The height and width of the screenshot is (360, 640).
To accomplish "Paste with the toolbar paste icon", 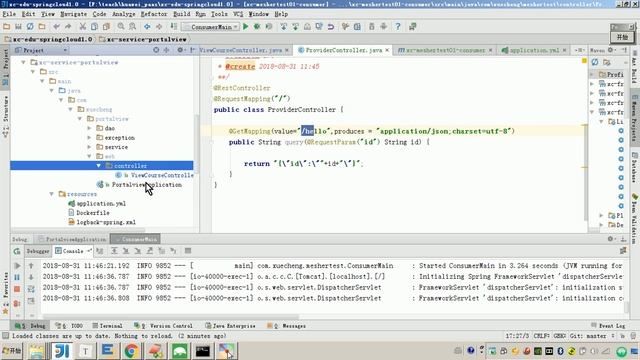I will (x=106, y=27).
